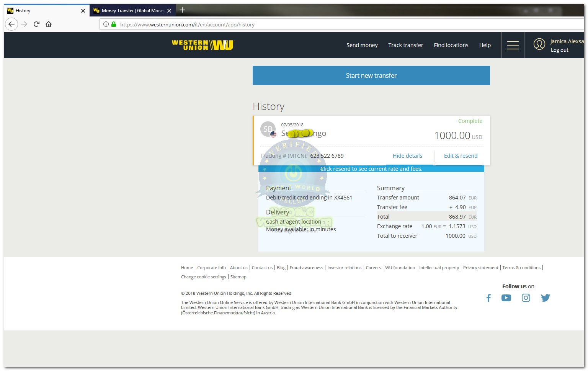Screen dimensions: 588x371
Task: Open Intellectual property footer link
Action: 439,268
